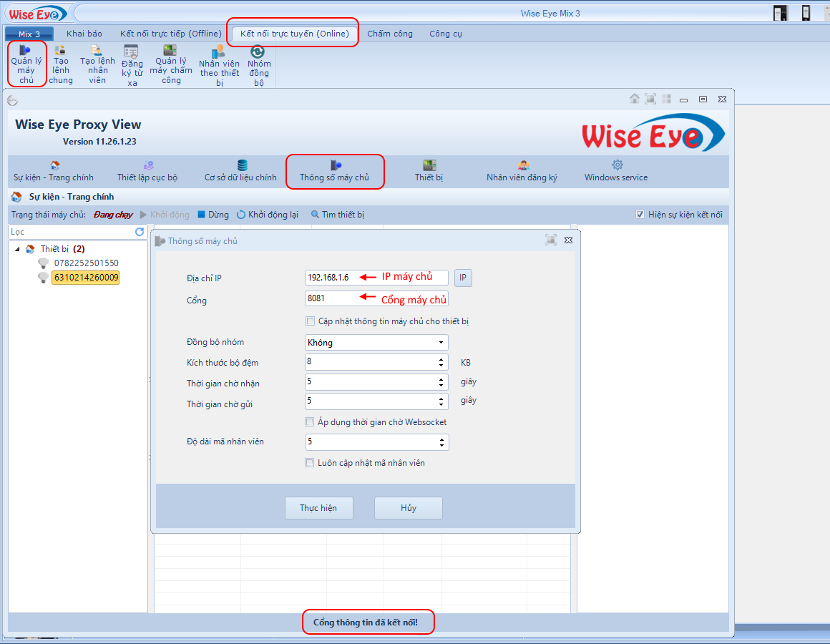Toggle Áp dụng thời gian chờ Websocket

(x=310, y=422)
